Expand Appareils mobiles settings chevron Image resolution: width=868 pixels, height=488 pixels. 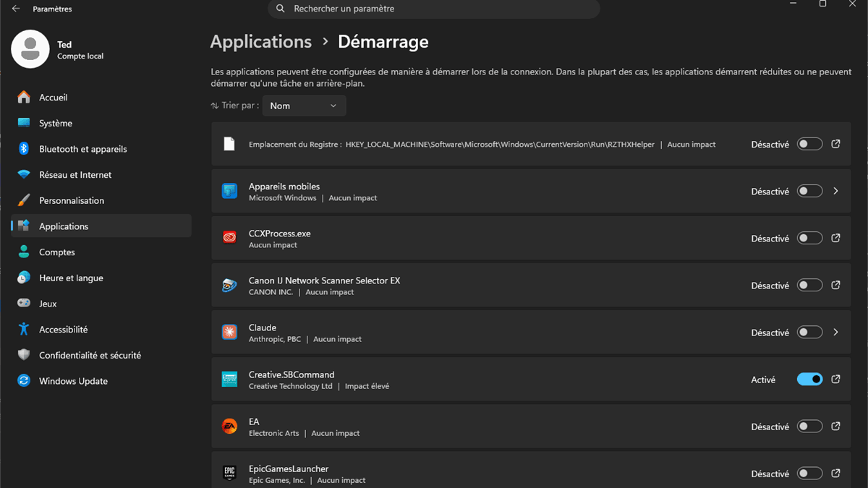tap(835, 191)
